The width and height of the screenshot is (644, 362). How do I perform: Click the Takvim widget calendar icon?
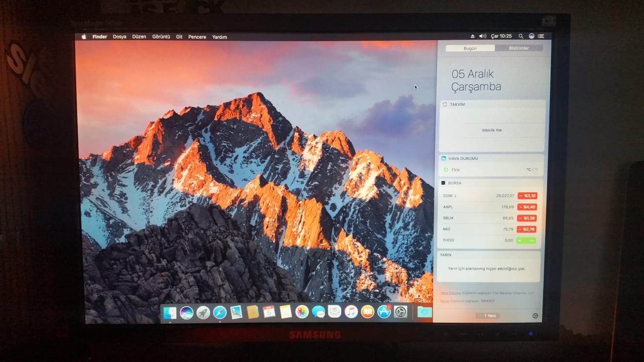click(444, 104)
